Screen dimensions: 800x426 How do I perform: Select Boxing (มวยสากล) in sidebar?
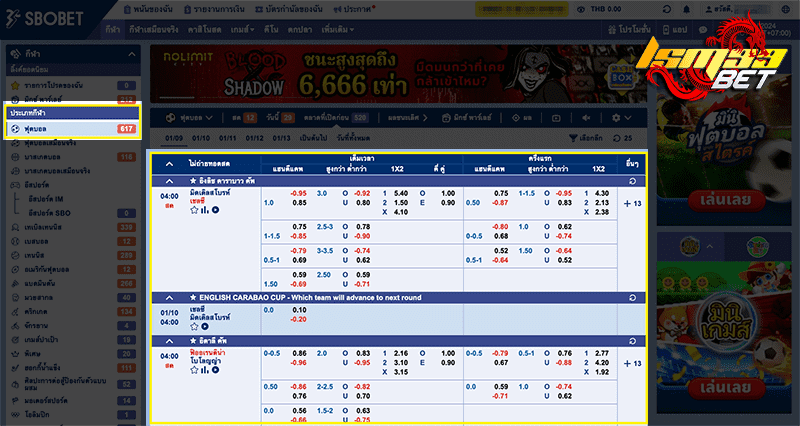coord(73,297)
